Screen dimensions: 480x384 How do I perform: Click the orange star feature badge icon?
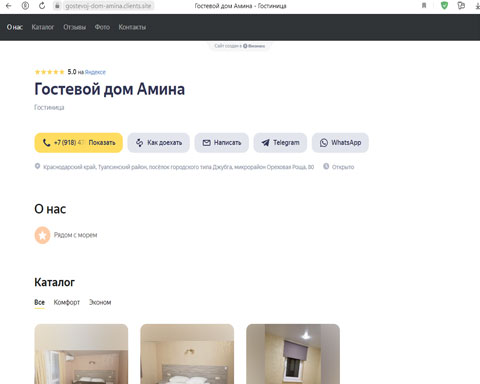pos(42,235)
